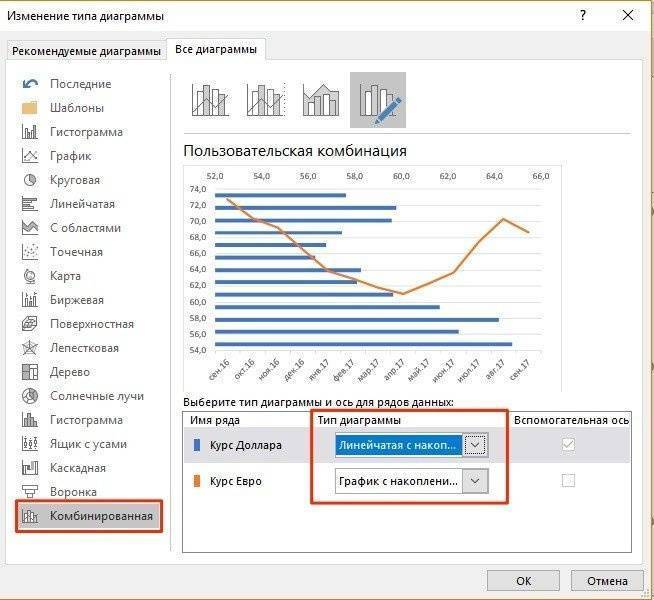The image size is (654, 600).
Task: Click the Отмена button
Action: point(607,581)
